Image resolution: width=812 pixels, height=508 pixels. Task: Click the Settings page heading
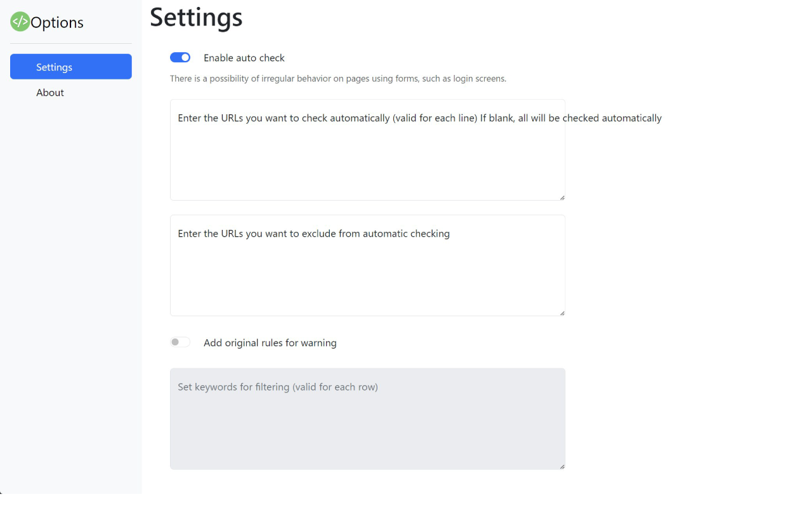point(196,17)
